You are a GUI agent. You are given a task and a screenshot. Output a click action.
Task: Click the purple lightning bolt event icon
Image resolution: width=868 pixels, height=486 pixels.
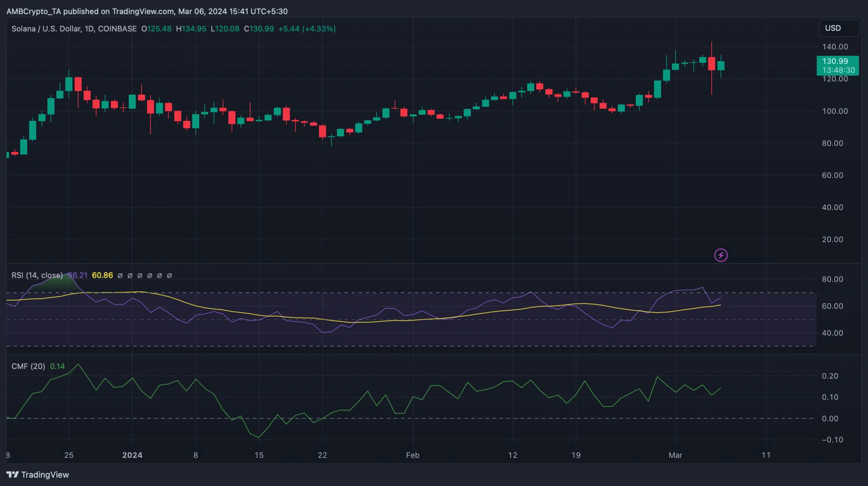coord(721,255)
